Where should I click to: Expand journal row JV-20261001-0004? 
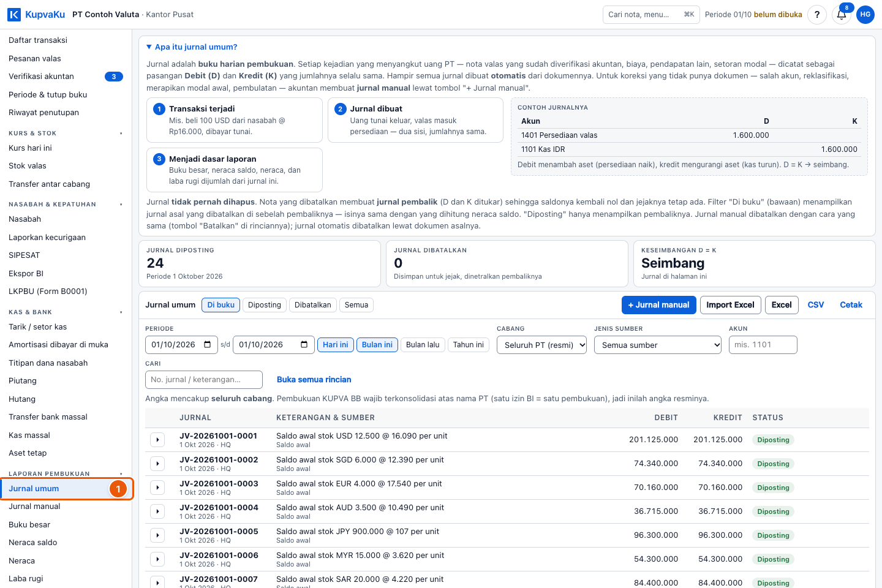click(157, 511)
